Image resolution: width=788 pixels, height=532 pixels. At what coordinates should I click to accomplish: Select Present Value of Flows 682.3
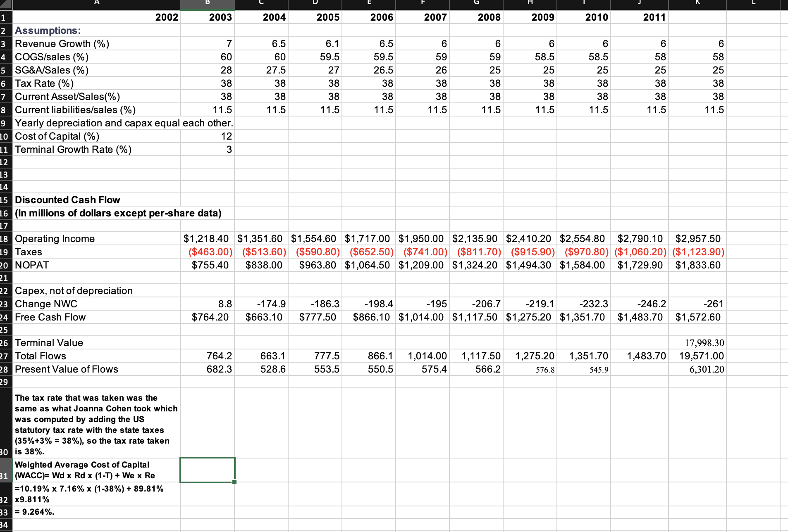pos(208,369)
